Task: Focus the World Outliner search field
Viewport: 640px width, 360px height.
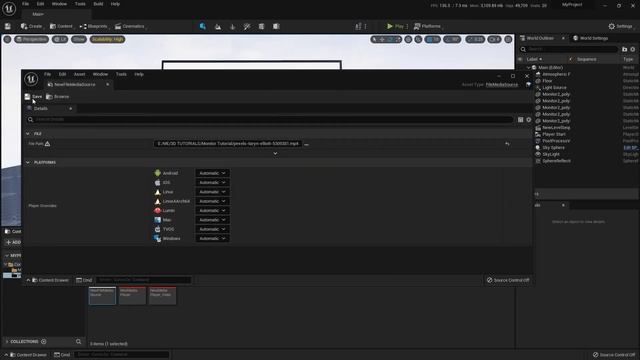Action: point(569,49)
